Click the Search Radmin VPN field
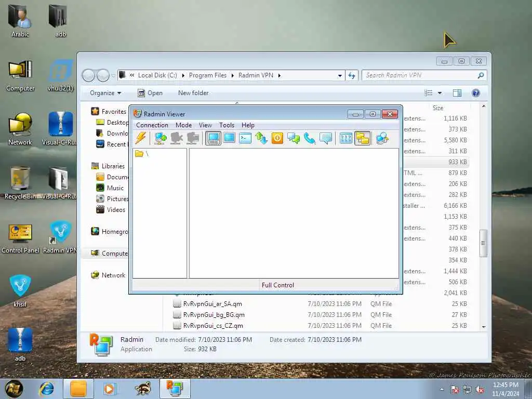Image resolution: width=532 pixels, height=399 pixels. (424, 75)
